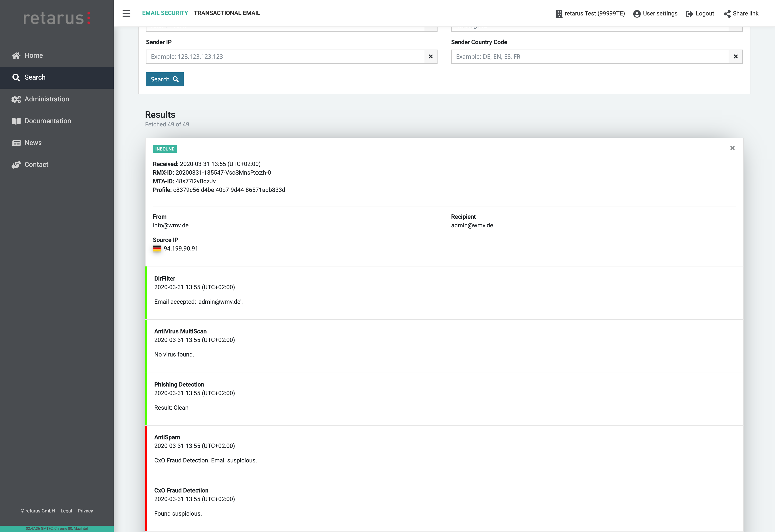Open Contact in the sidebar
The width and height of the screenshot is (775, 532).
click(57, 165)
